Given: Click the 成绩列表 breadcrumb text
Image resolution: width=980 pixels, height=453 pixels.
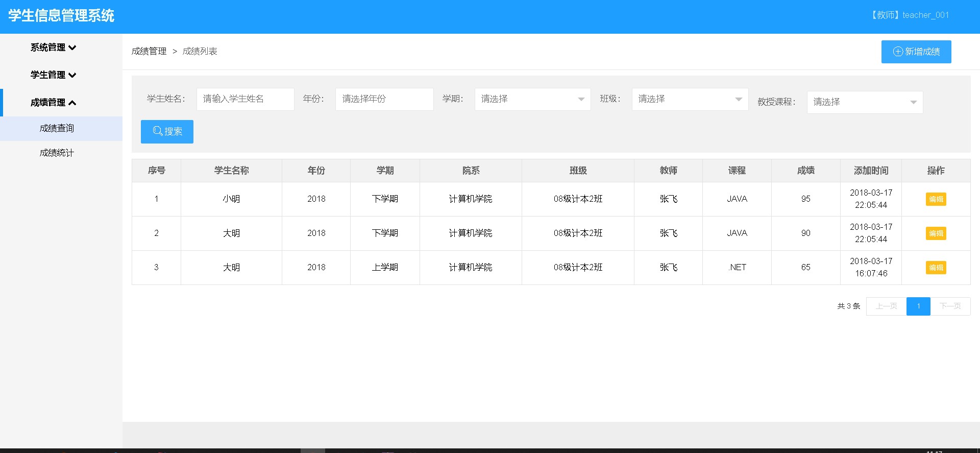Looking at the screenshot, I should 200,51.
